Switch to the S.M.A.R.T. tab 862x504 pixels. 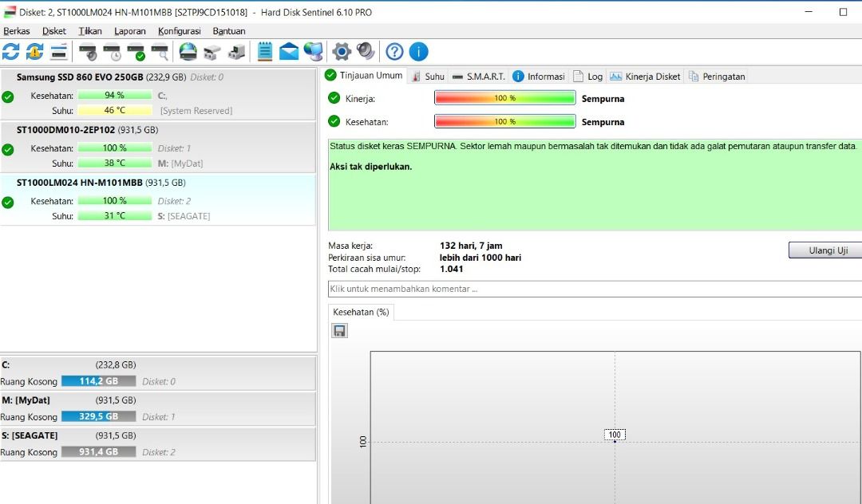pyautogui.click(x=478, y=77)
